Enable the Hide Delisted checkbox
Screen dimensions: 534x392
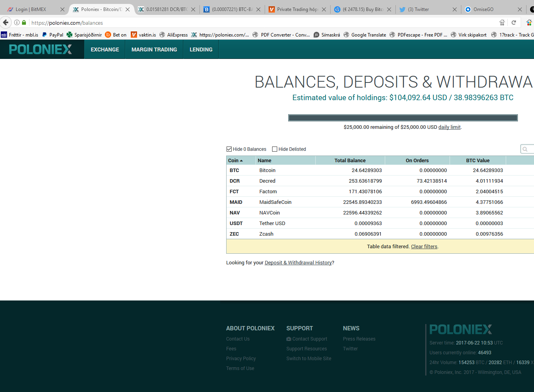click(x=275, y=149)
